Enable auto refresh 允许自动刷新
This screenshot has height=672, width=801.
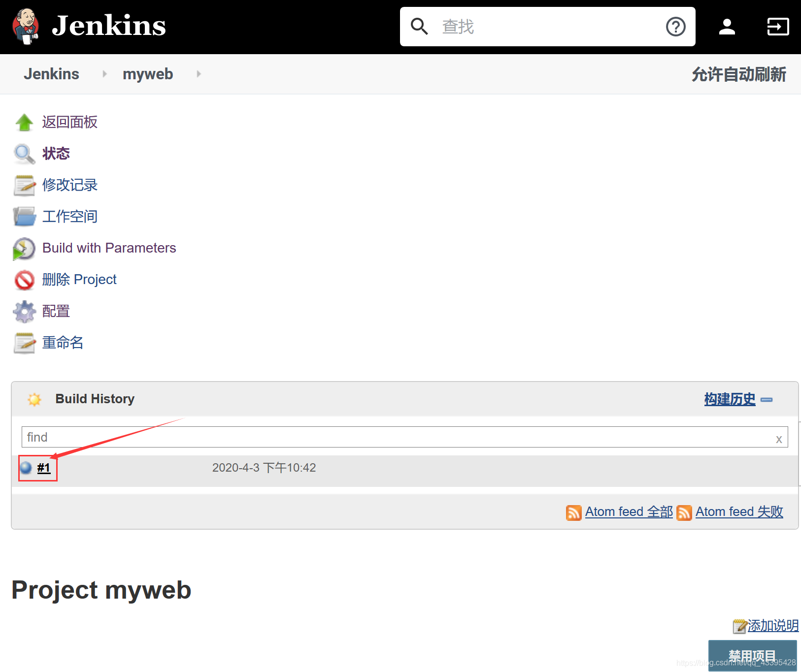pos(738,74)
